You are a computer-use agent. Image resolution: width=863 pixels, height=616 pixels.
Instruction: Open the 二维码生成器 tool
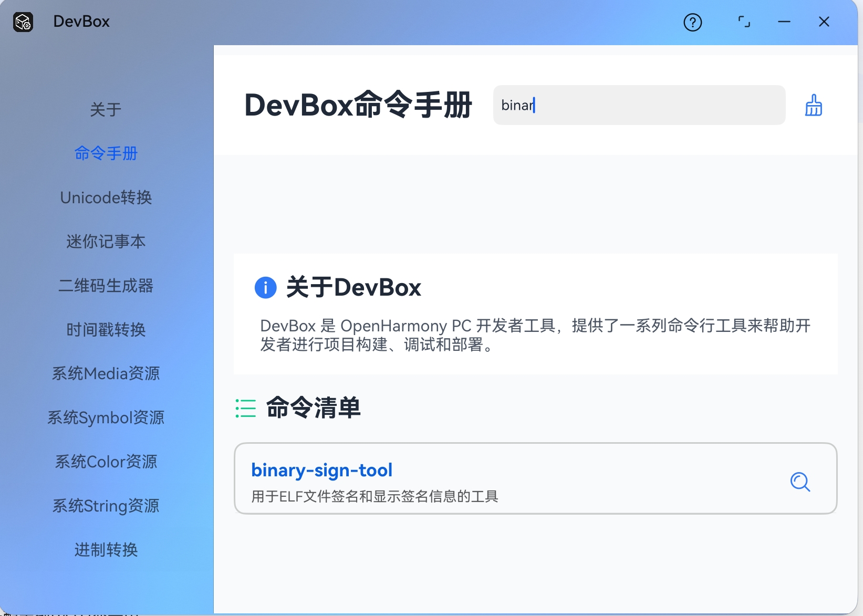pos(106,286)
